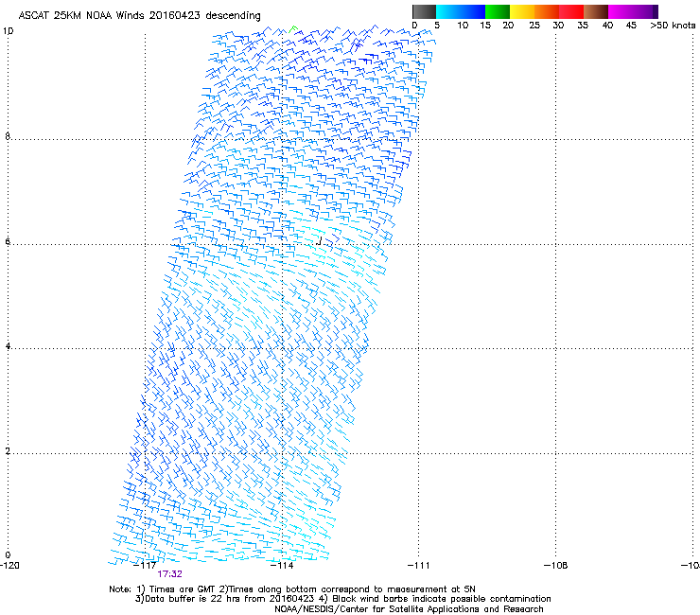Click the cyan-blue 5-15 knots color segment
This screenshot has height=615, width=700.
(461, 11)
